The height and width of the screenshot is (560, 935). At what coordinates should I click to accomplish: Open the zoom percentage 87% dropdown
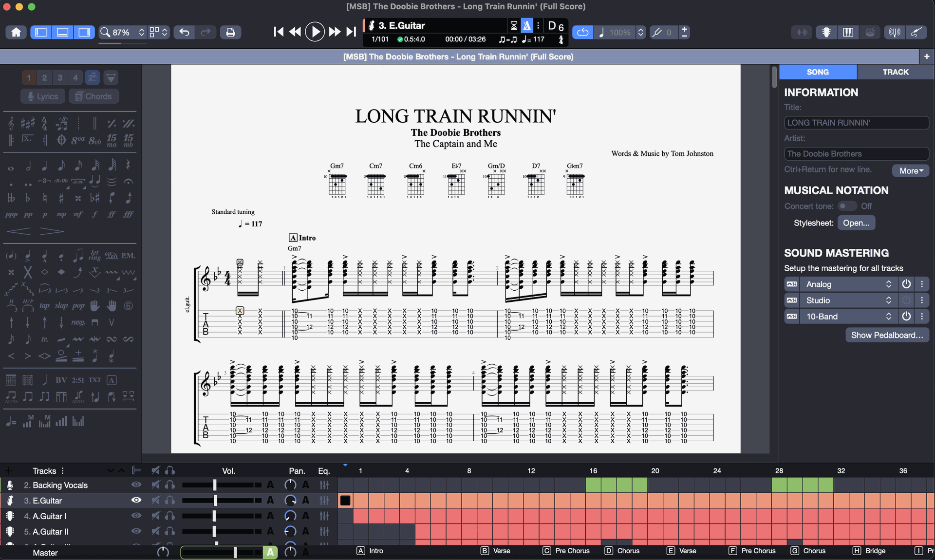122,32
